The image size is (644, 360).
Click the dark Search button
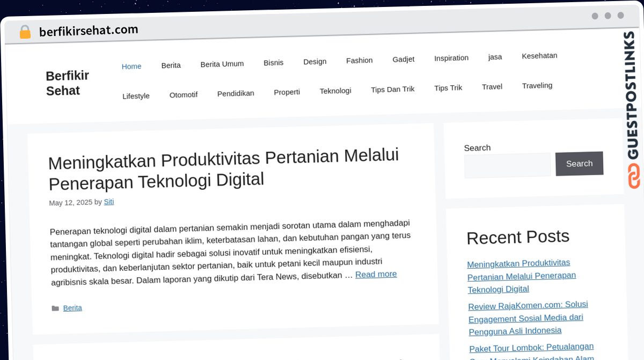click(579, 164)
